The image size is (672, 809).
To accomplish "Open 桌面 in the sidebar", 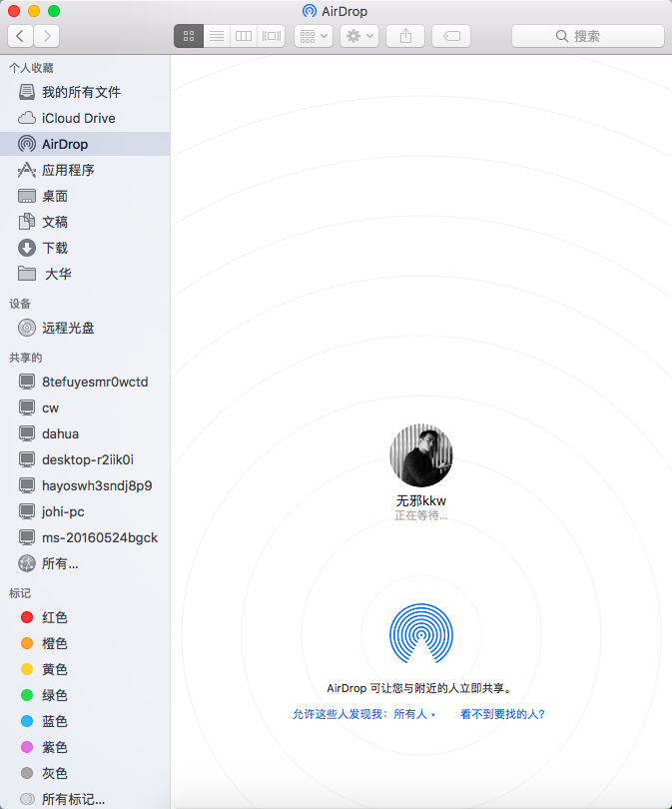I will (x=85, y=196).
